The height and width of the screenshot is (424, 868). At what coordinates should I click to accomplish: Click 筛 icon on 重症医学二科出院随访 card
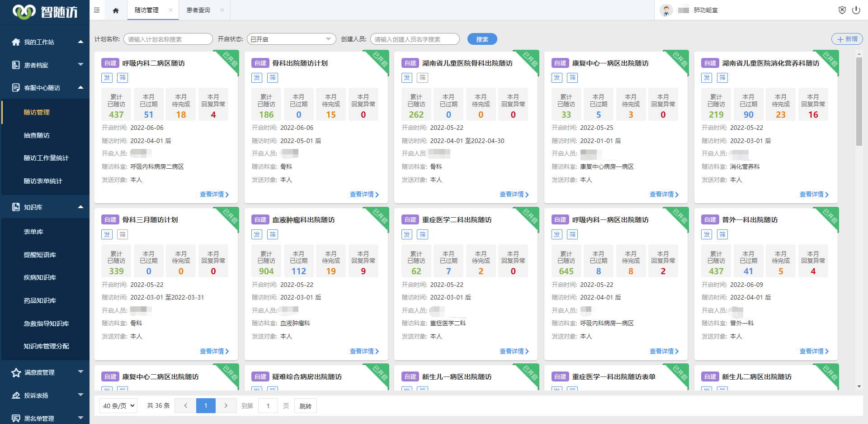pos(423,234)
